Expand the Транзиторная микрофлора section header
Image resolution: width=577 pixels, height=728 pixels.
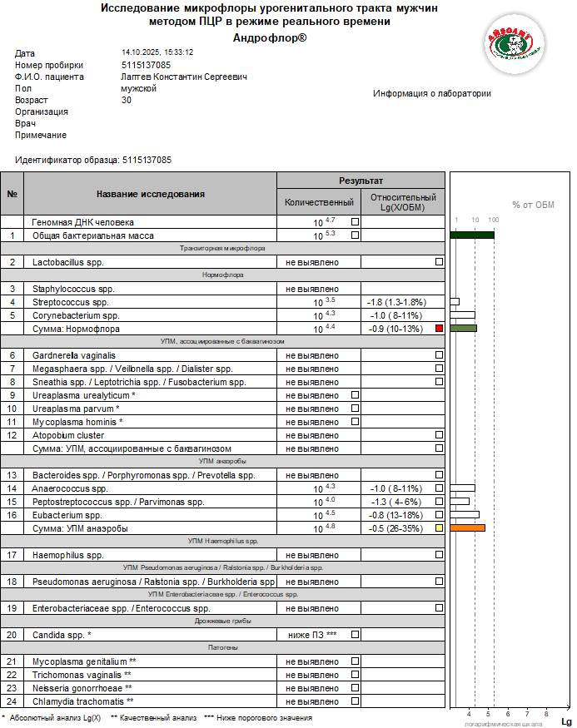coord(222,249)
